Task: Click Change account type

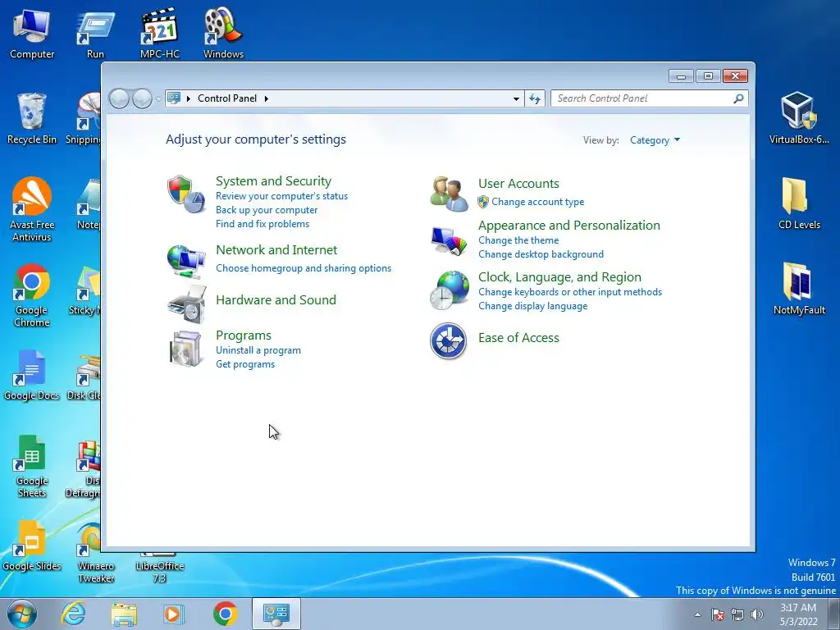Action: [537, 202]
